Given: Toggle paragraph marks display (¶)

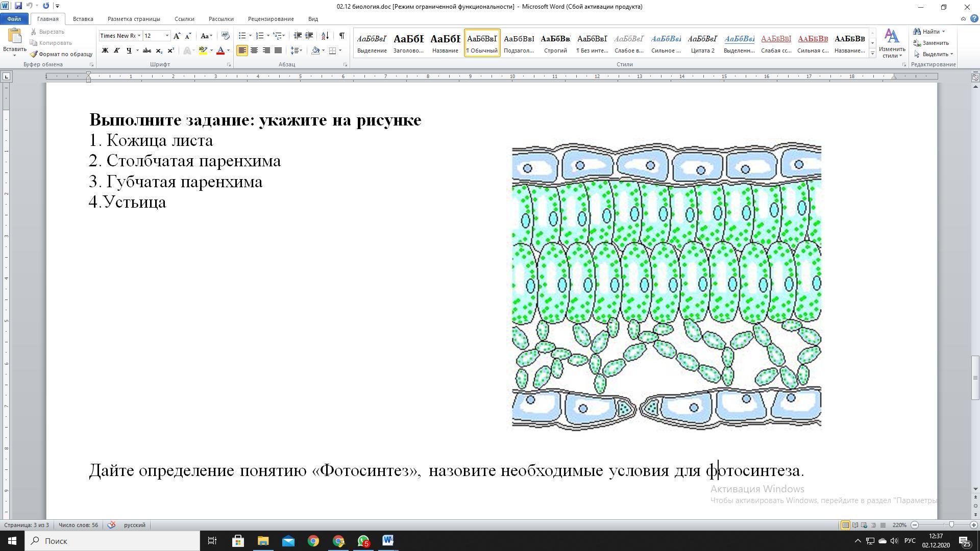Looking at the screenshot, I should (341, 36).
